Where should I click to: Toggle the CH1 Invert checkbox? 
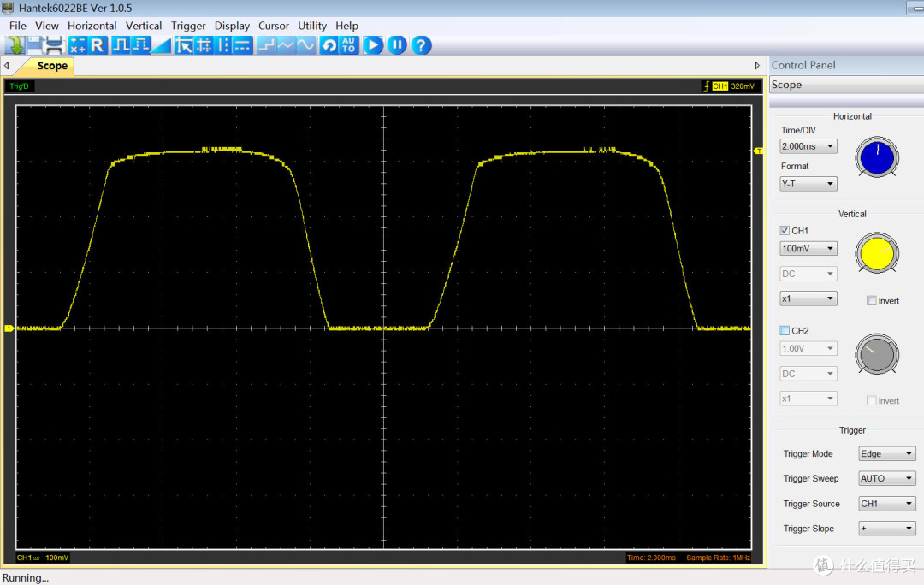point(872,300)
